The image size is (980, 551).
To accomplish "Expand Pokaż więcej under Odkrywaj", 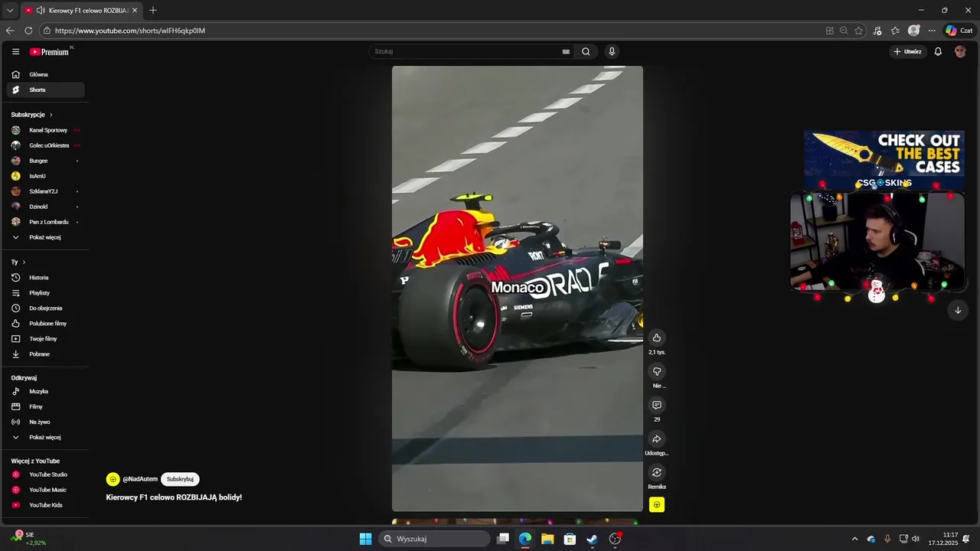I will [46, 438].
